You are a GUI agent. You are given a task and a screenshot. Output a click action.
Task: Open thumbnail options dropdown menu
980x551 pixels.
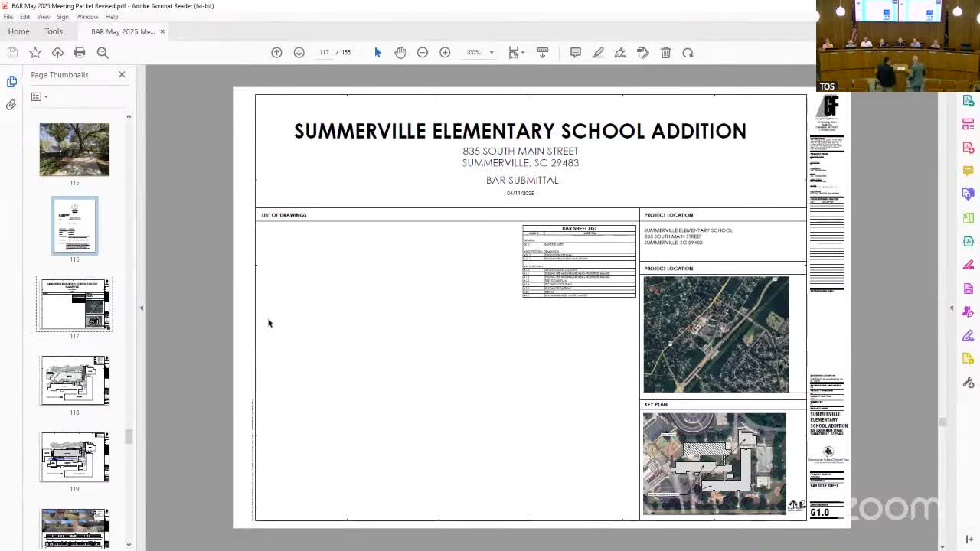click(x=39, y=96)
